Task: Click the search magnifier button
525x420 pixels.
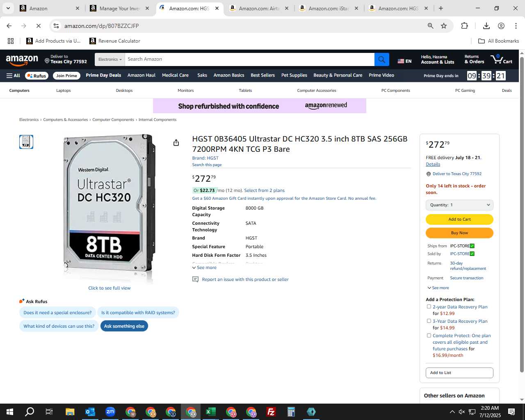Action: (x=381, y=59)
